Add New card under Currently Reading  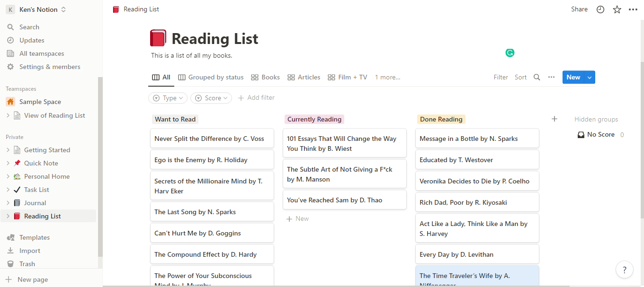[x=297, y=218]
